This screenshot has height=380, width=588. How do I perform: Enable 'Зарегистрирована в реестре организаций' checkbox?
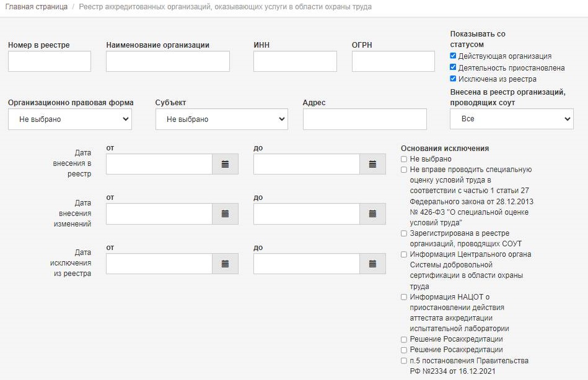tap(404, 234)
